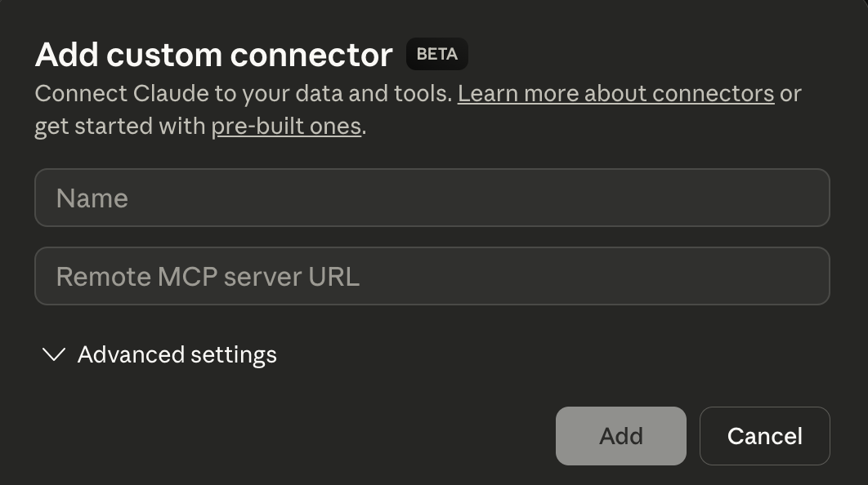Focus the Remote MCP server URL field
868x485 pixels.
tap(432, 276)
